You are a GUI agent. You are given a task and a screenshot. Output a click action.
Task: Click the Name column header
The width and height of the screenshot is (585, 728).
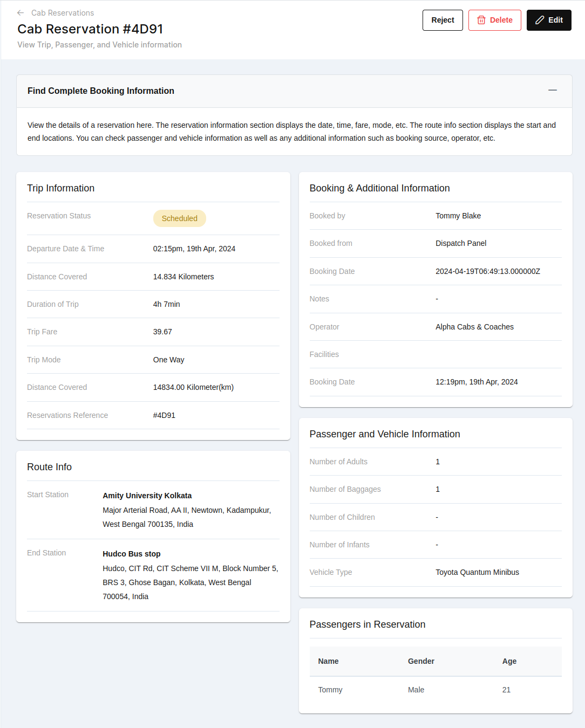point(328,661)
